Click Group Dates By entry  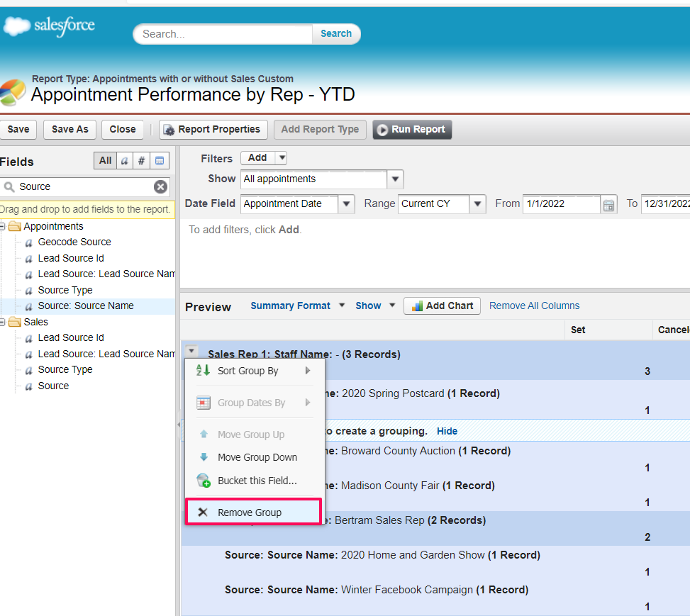255,403
